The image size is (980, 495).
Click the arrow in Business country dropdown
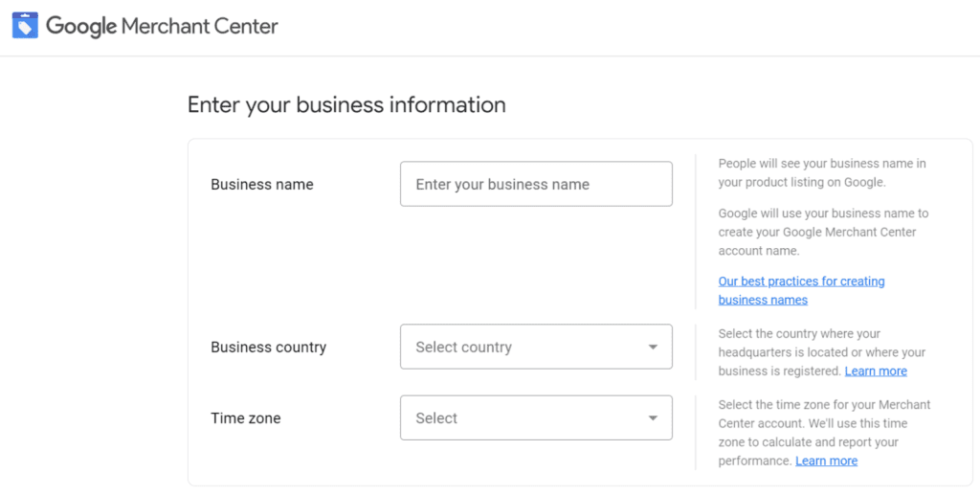click(x=653, y=347)
